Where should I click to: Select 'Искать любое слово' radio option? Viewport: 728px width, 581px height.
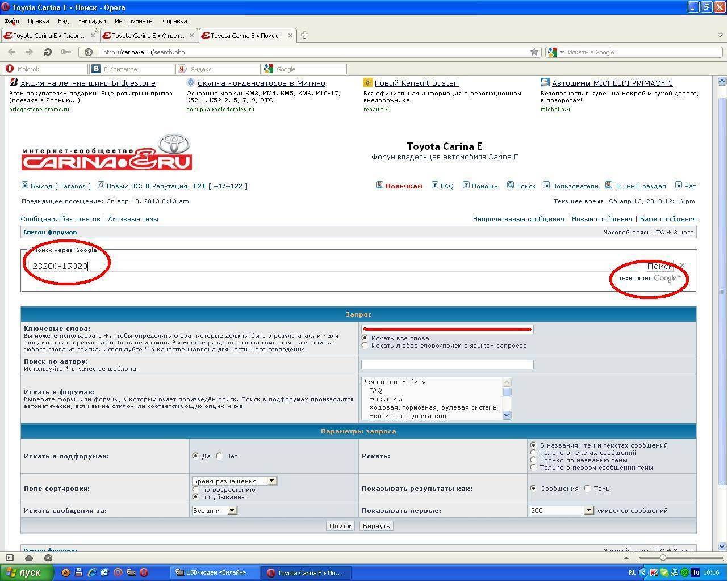pyautogui.click(x=365, y=346)
